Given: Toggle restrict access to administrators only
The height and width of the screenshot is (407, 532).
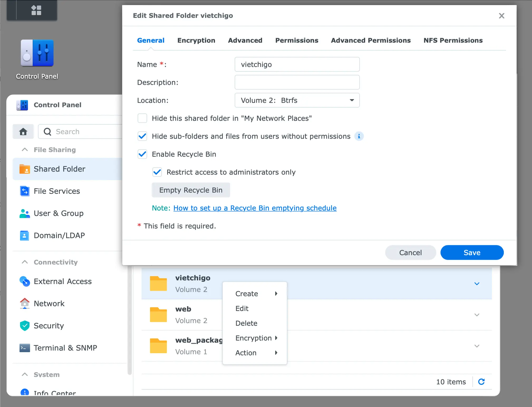Looking at the screenshot, I should tap(157, 172).
